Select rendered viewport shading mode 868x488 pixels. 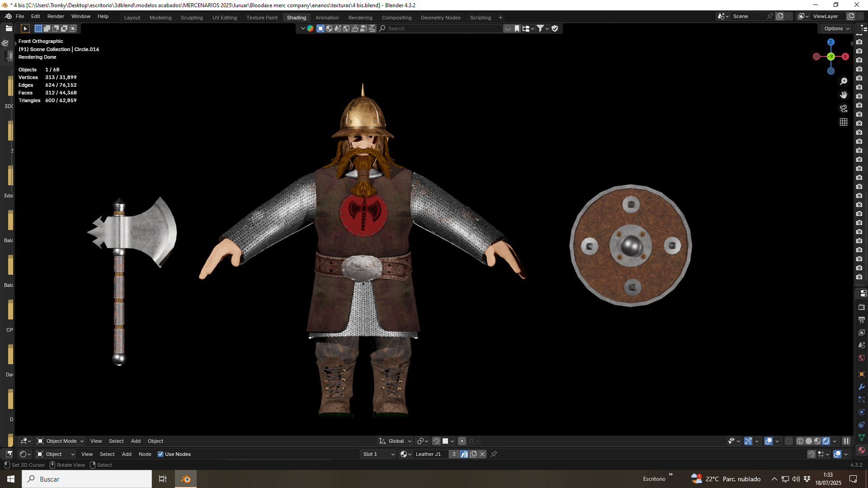point(826,441)
